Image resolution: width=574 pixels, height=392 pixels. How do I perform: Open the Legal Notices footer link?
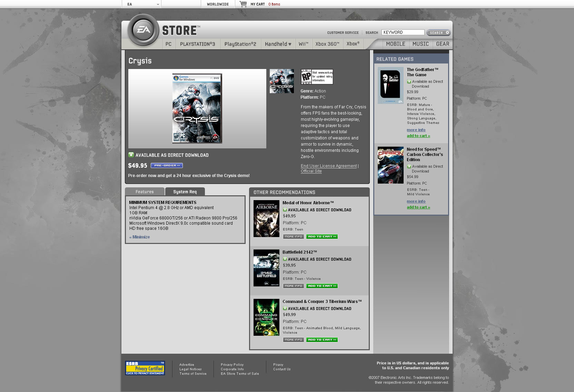click(x=190, y=369)
